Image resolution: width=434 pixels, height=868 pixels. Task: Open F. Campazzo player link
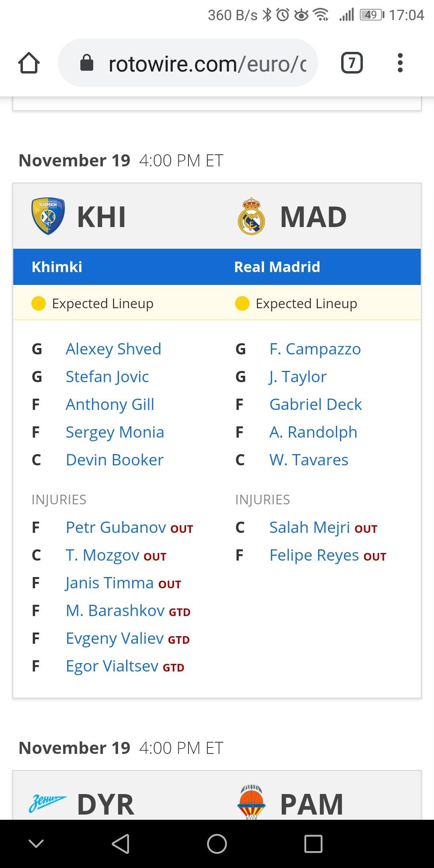[315, 349]
